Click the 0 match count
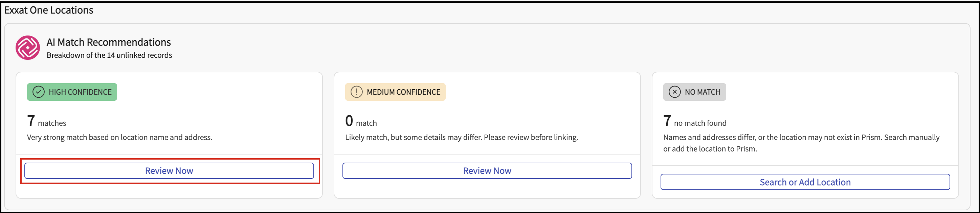The width and height of the screenshot is (980, 213). (x=349, y=121)
